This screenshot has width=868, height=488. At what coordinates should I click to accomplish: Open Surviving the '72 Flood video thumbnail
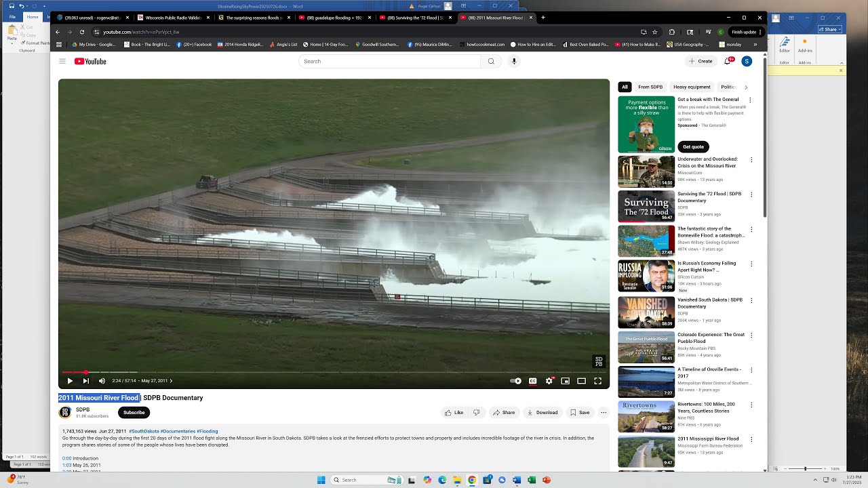(x=646, y=206)
